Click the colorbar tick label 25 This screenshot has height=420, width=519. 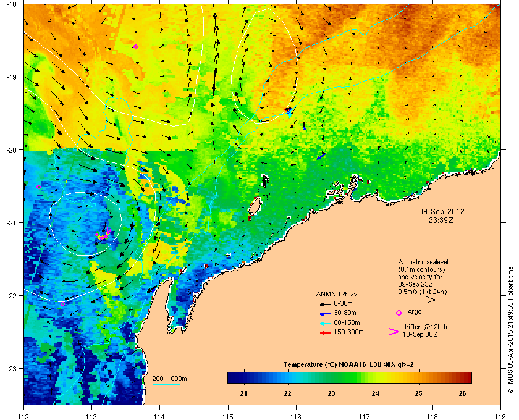[419, 393]
